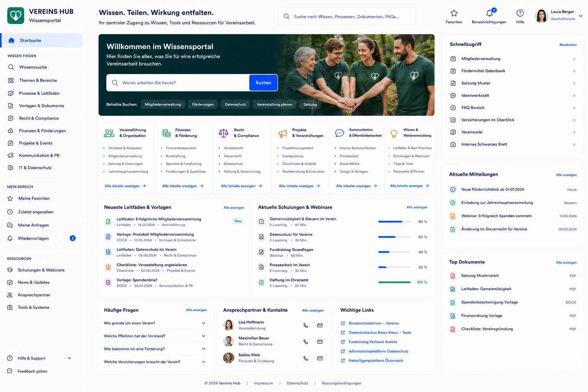Open Favoriten star icon in header
The width and height of the screenshot is (588, 392).
pos(454,13)
